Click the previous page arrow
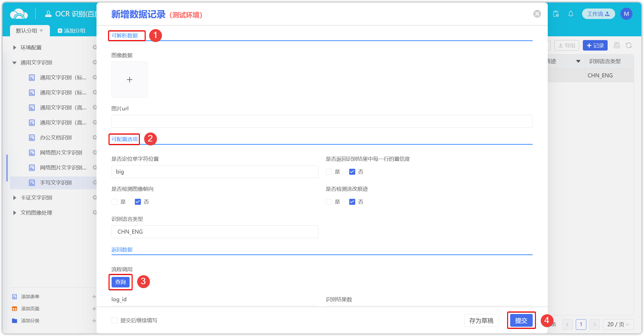644x336 pixels. pyautogui.click(x=567, y=324)
